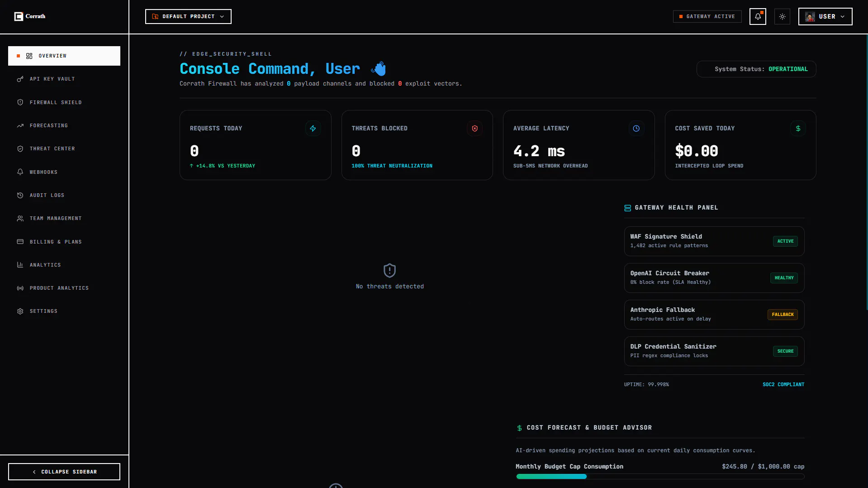Click the Average Latency clock icon

636,129
